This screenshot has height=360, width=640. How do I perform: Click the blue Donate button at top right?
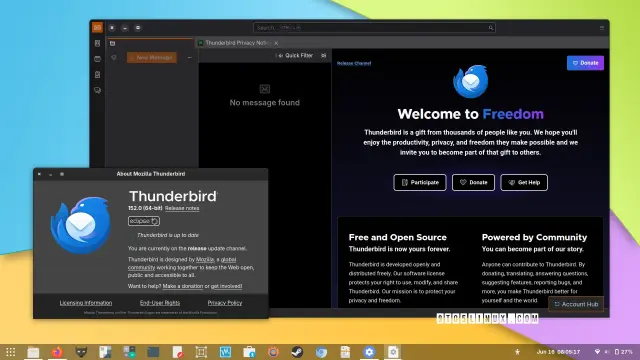585,63
